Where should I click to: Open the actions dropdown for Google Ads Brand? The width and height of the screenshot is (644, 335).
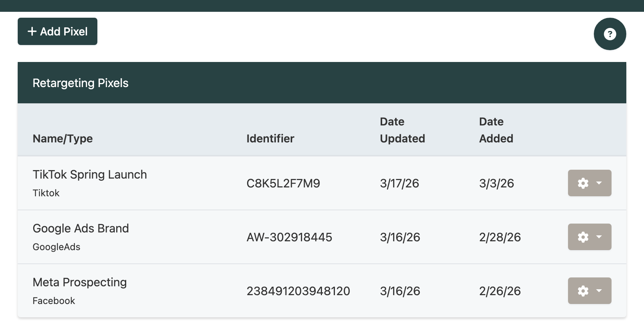tap(599, 237)
